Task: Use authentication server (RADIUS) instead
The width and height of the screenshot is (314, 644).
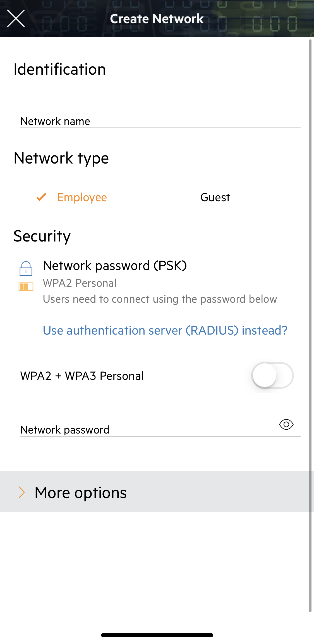Action: [165, 330]
